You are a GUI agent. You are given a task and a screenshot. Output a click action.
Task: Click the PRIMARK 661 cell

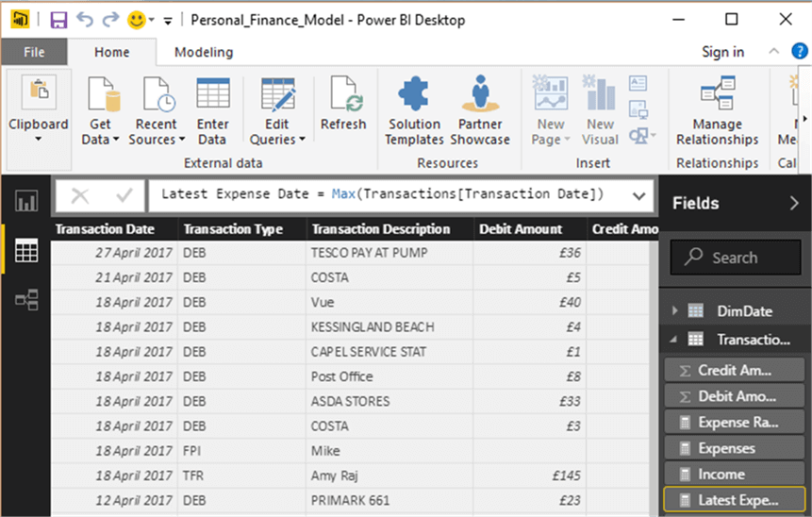[389, 500]
